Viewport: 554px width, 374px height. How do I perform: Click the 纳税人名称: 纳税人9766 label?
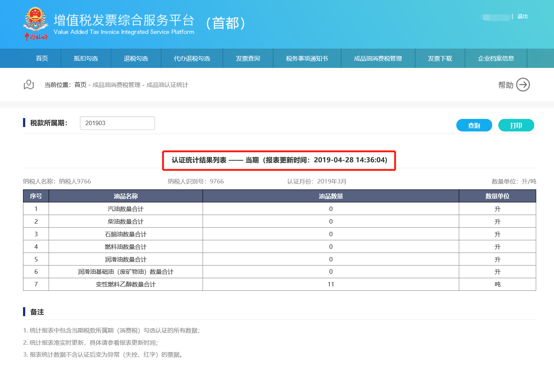click(x=57, y=182)
